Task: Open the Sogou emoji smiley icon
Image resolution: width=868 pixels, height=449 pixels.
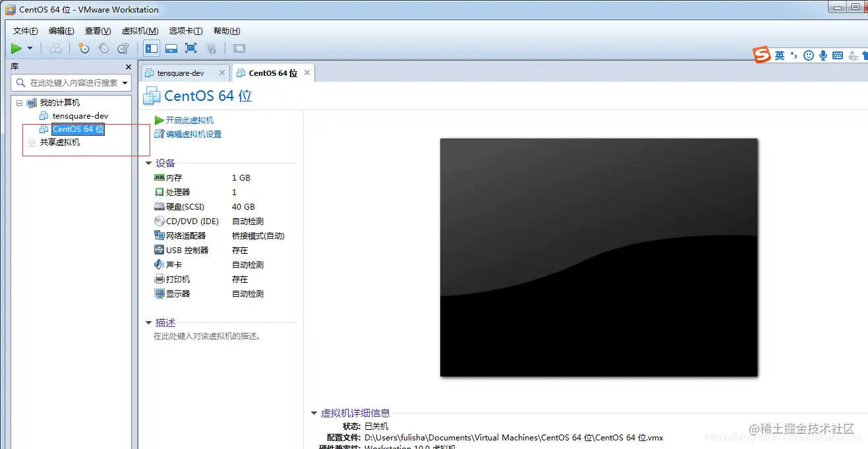Action: tap(809, 56)
